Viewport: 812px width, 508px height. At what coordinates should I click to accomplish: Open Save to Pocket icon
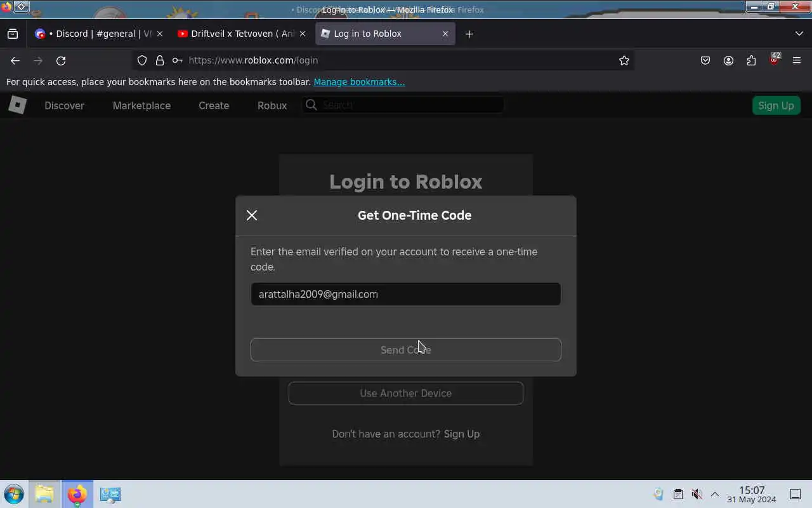point(705,60)
